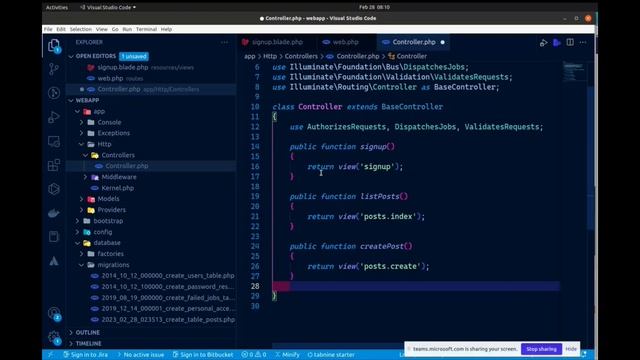640x360 pixels.
Task: Open the Manage gear menu
Action: (x=54, y=337)
